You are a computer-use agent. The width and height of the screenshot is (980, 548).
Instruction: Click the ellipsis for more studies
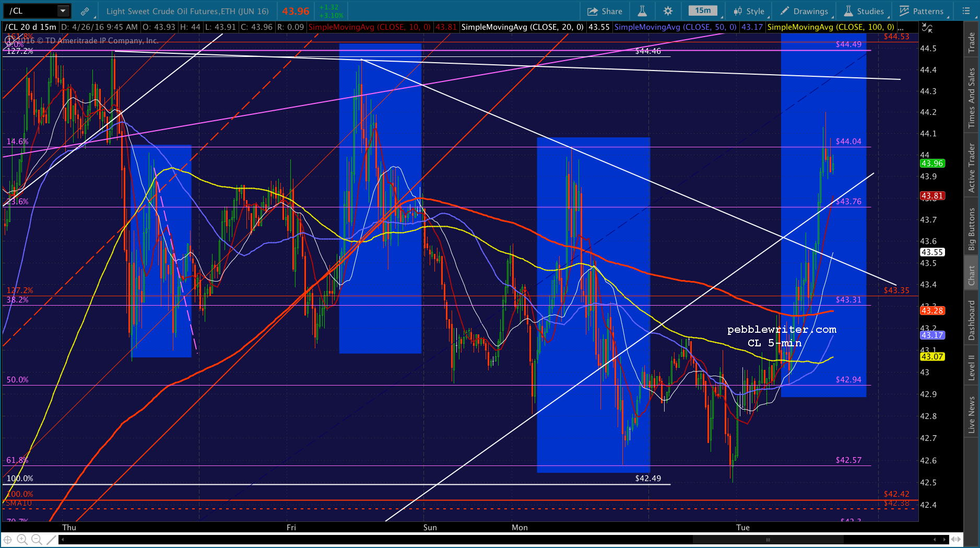point(901,28)
